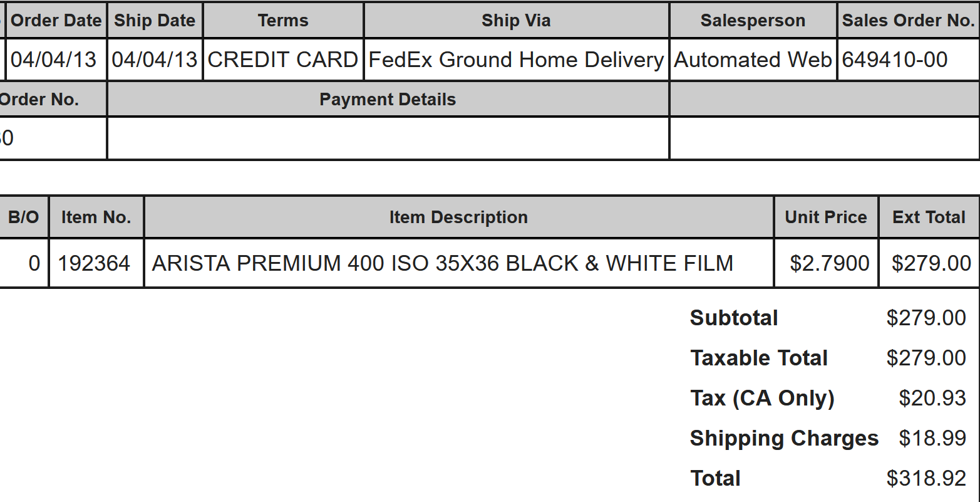Click the Order Date column header

click(56, 21)
